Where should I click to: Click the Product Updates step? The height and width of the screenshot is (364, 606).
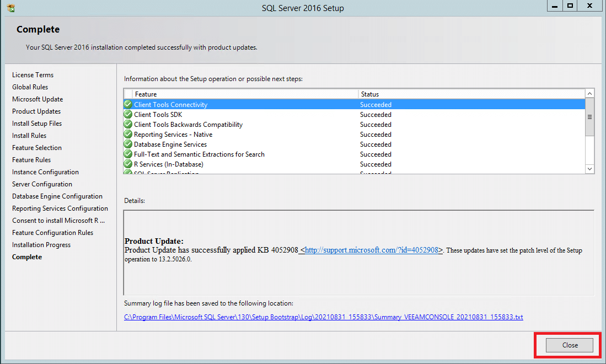pyautogui.click(x=36, y=111)
